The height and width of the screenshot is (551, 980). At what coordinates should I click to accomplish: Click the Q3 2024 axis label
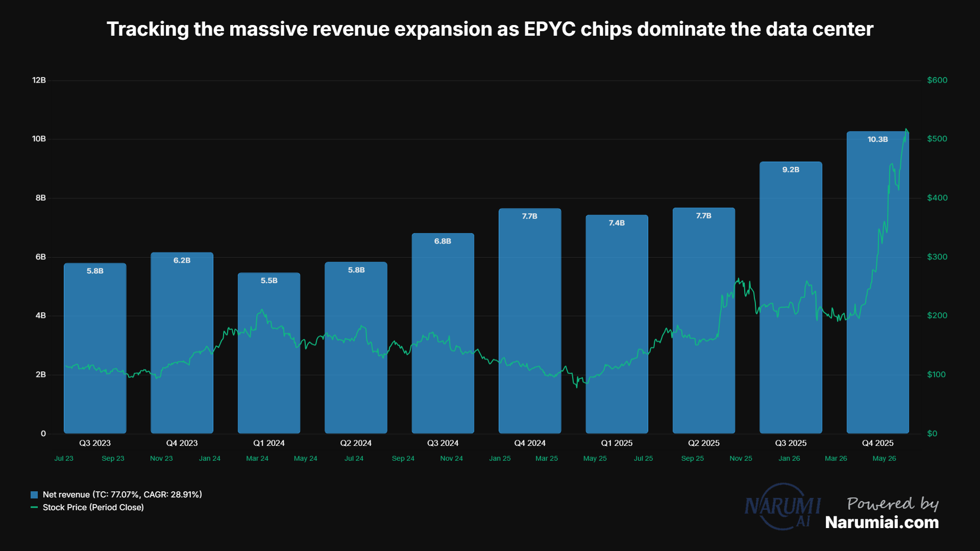pos(443,443)
